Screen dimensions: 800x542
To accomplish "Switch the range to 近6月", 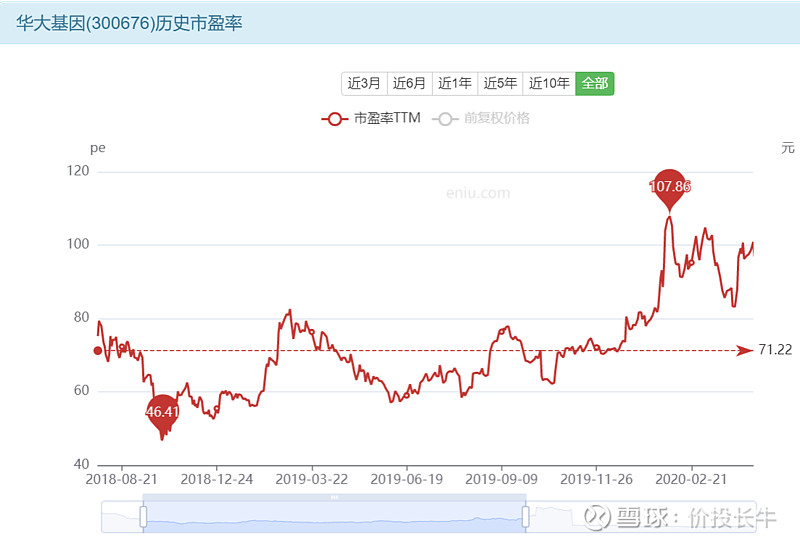I will 410,83.
